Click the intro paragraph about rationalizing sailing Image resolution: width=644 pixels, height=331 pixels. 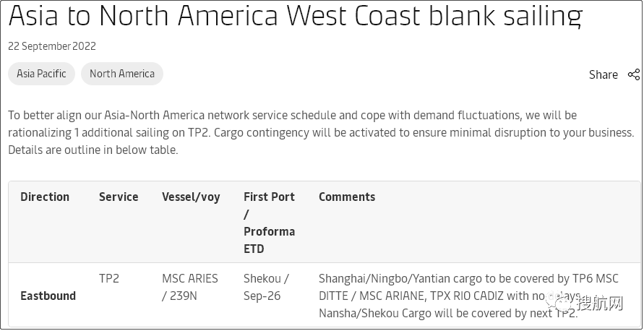coord(321,133)
